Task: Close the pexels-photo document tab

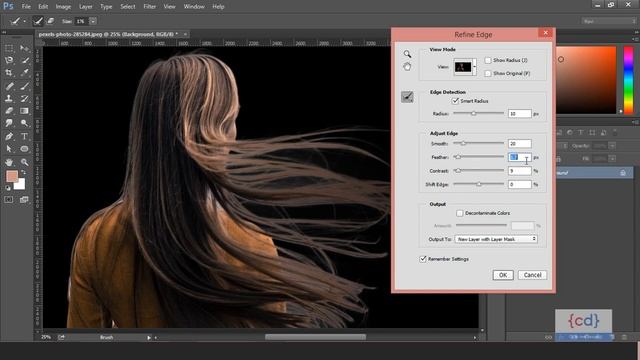Action: [x=185, y=34]
